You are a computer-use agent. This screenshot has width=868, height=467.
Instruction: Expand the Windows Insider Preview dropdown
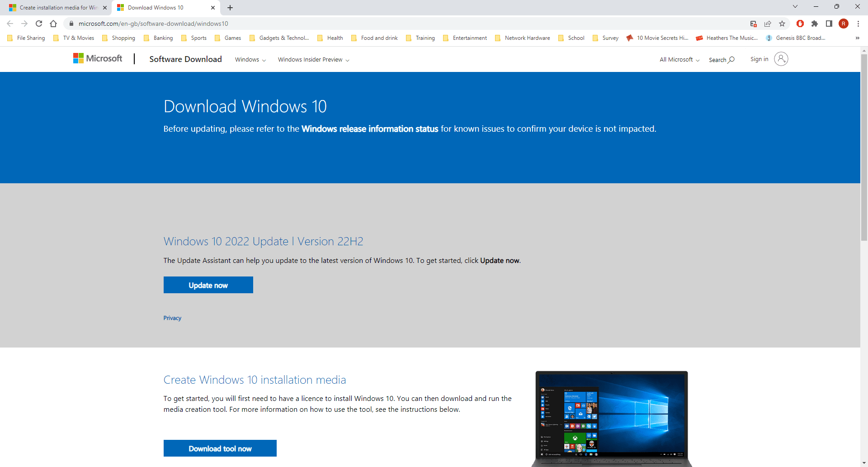(313, 60)
